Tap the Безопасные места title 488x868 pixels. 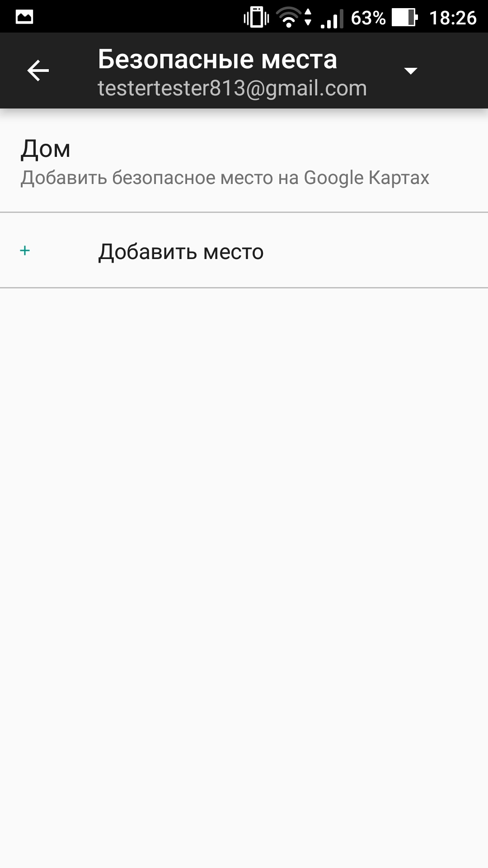tap(217, 59)
